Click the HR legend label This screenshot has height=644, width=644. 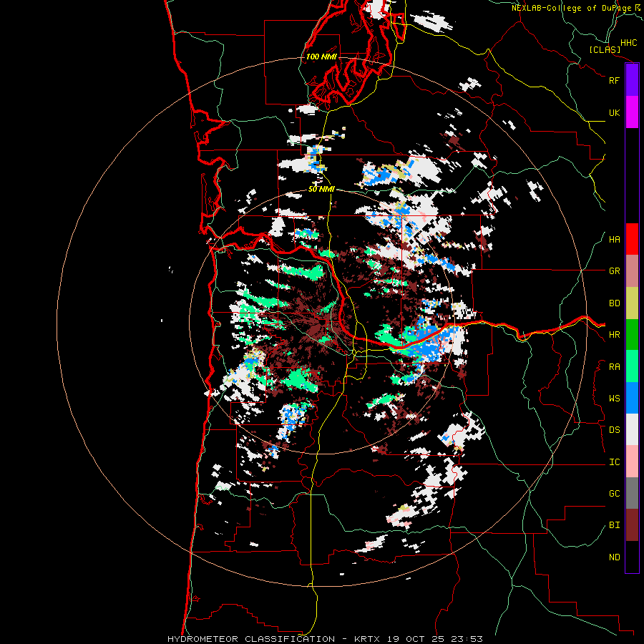coord(614,335)
